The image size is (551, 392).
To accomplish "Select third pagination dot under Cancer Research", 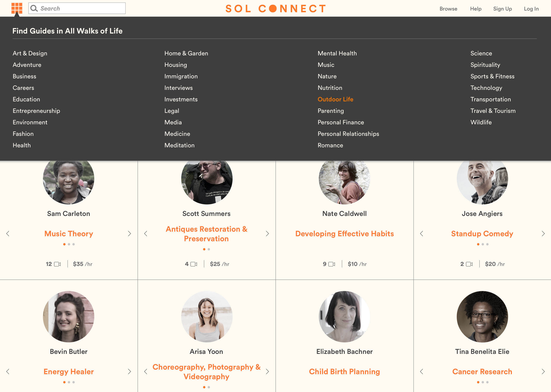I will click(487, 382).
